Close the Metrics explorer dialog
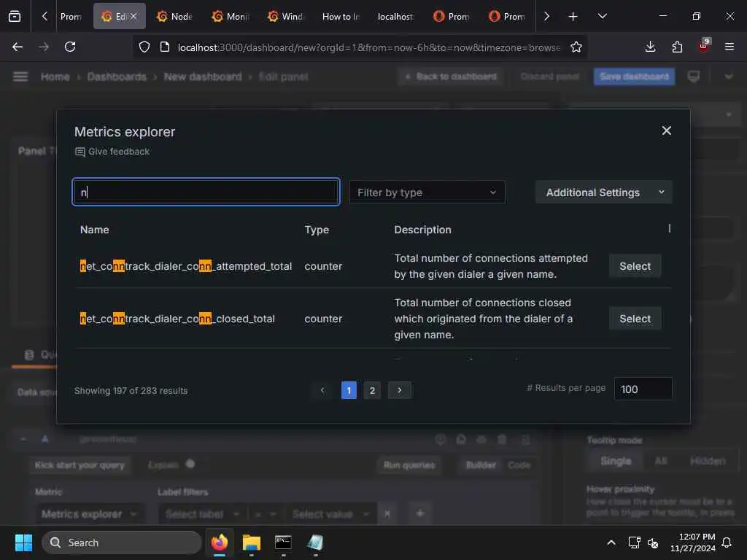 [x=666, y=131]
